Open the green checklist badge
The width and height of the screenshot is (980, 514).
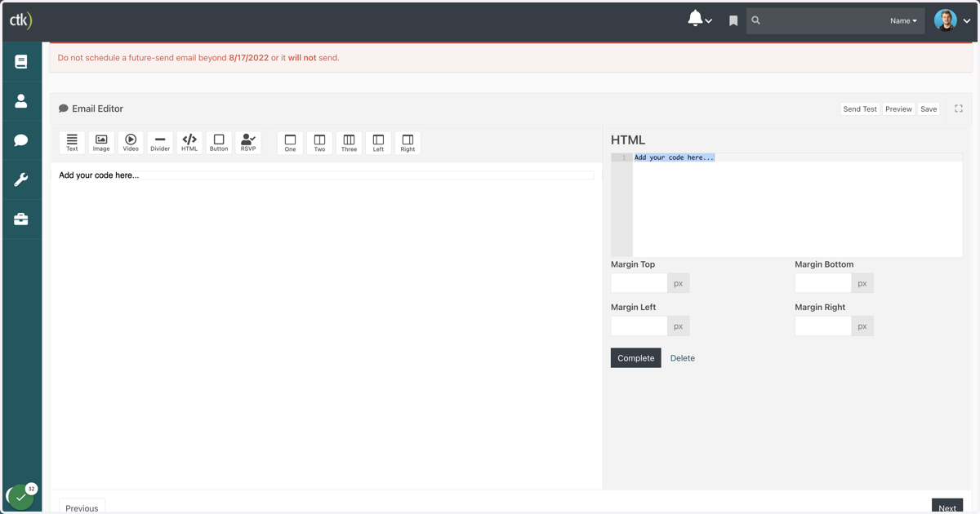pos(21,496)
